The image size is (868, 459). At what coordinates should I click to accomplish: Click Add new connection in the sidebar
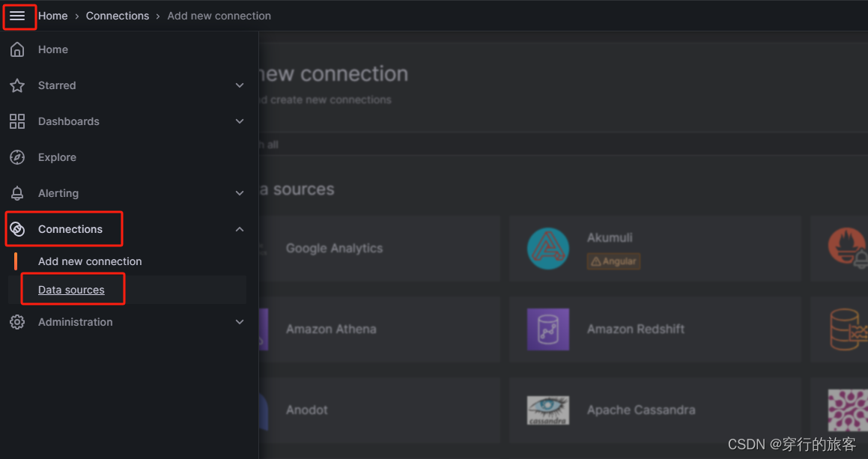[x=89, y=261]
